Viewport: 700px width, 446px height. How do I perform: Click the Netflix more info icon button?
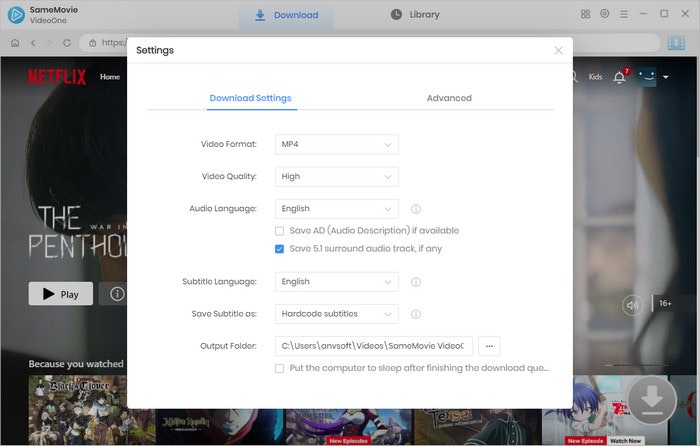tap(117, 294)
